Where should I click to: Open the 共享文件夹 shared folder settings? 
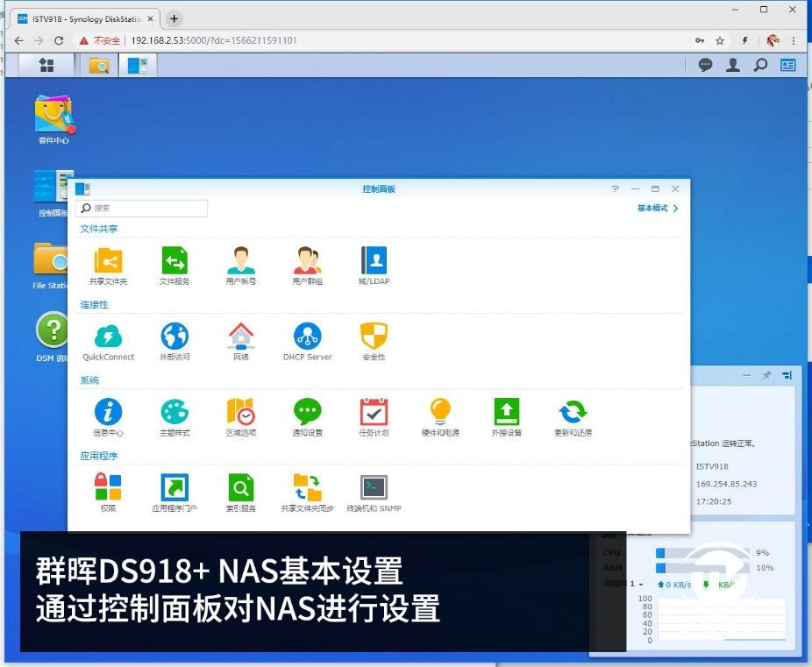point(108,266)
